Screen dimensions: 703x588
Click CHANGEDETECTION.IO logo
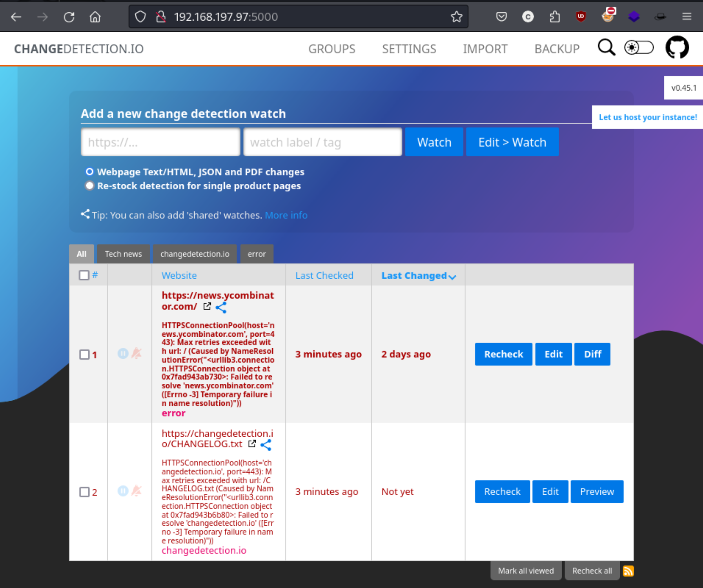[x=79, y=49]
